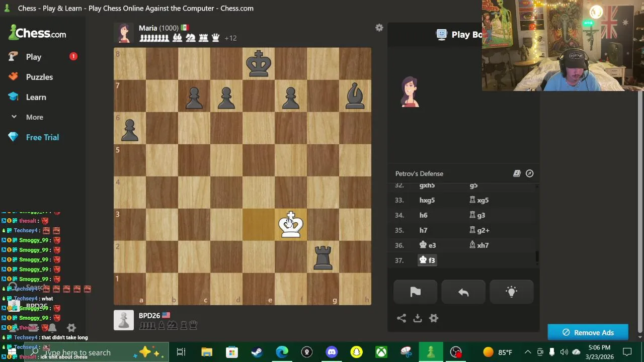The height and width of the screenshot is (362, 644).
Task: Open Microsoft Edge from the taskbar
Action: click(x=282, y=352)
